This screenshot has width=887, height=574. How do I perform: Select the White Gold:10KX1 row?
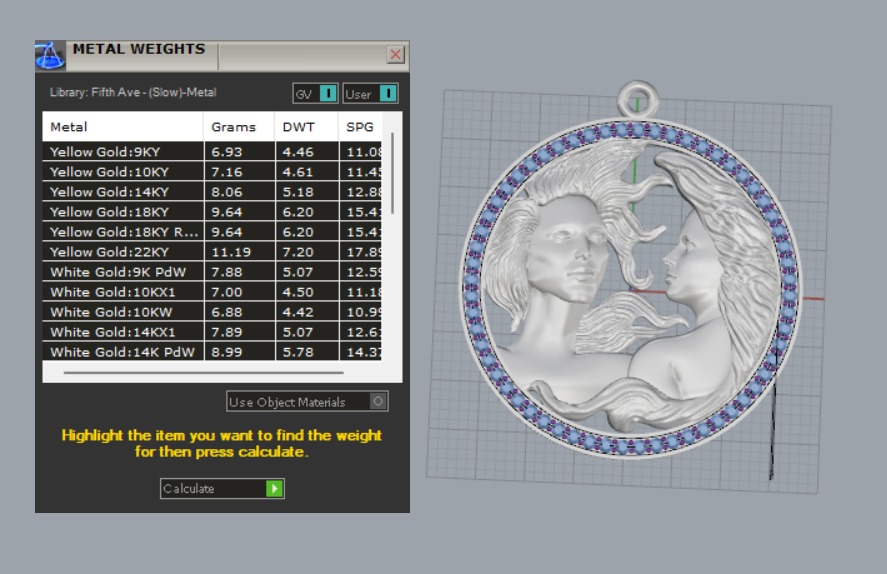tap(212, 292)
